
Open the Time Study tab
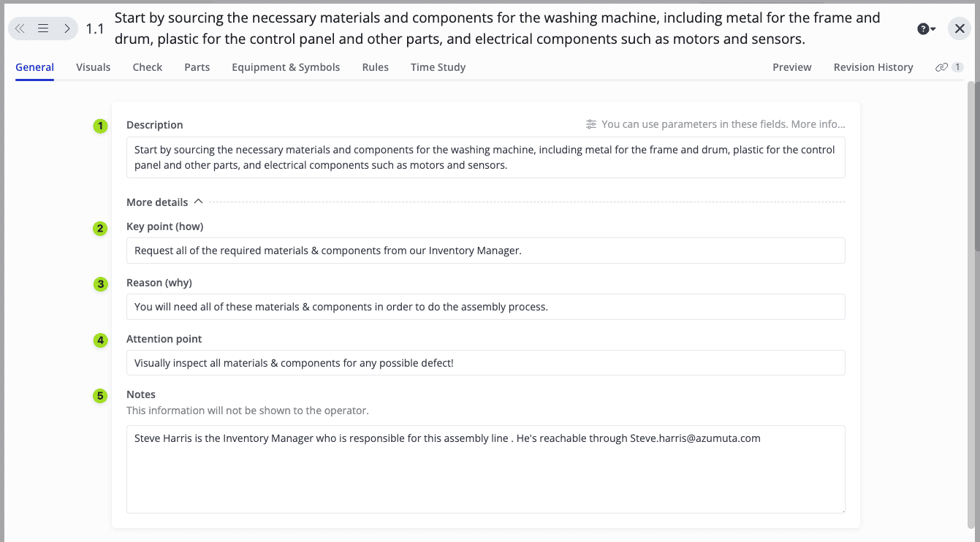point(438,67)
